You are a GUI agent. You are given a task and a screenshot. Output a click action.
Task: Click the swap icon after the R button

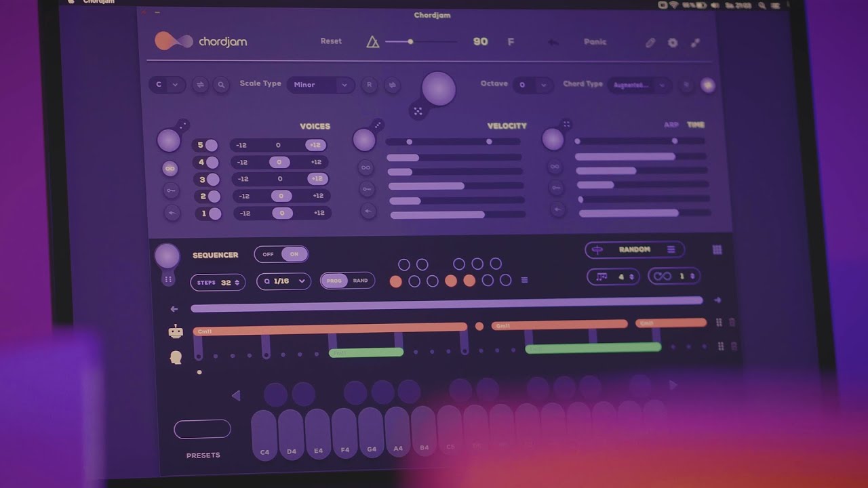(392, 85)
